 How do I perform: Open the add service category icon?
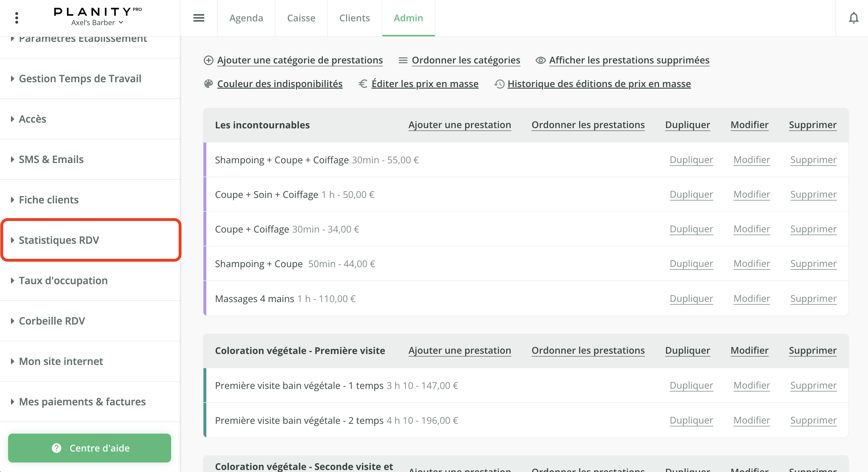pos(208,61)
